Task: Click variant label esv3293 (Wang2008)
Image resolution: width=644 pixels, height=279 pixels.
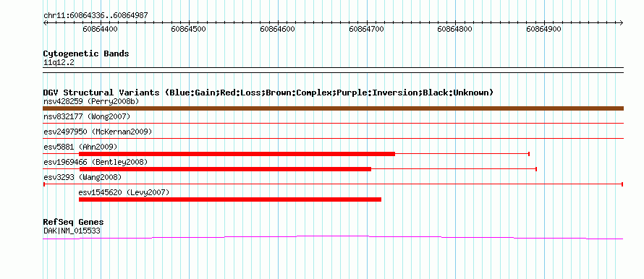Action: [82, 177]
